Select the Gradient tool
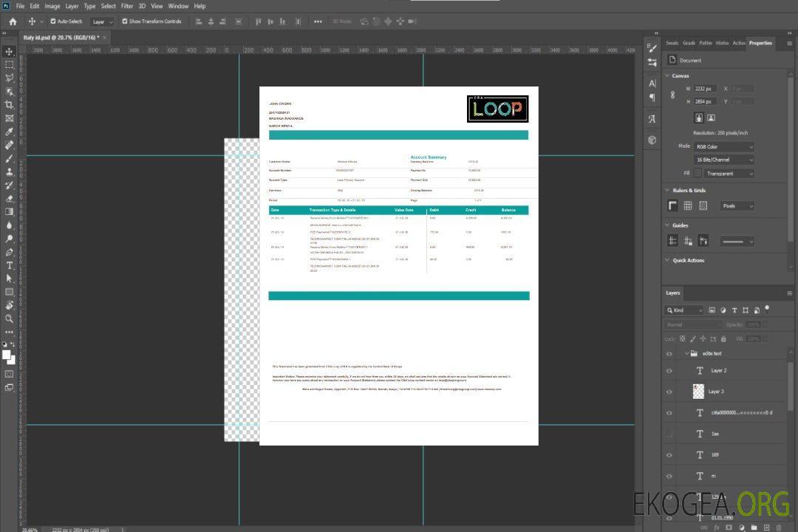Viewport: 798px width, 532px height. (x=9, y=212)
